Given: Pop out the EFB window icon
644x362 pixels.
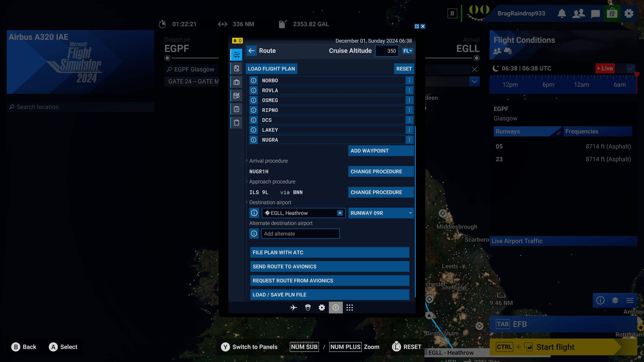Looking at the screenshot, I should coord(417,26).
